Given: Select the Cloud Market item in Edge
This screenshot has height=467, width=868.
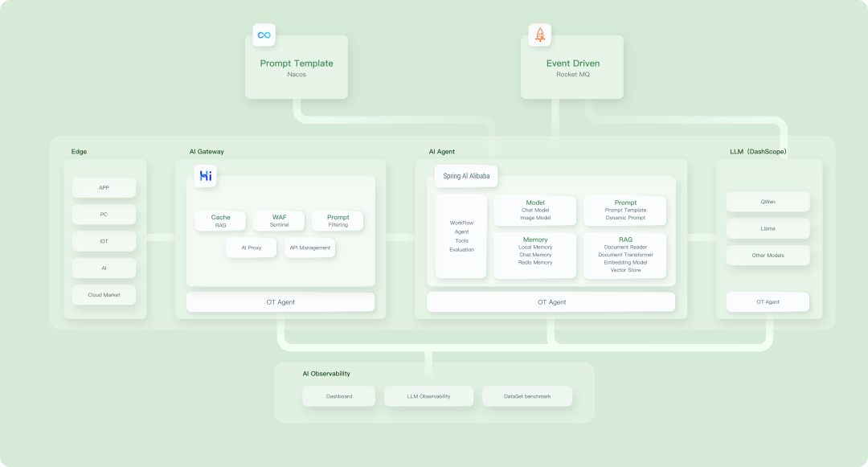Looking at the screenshot, I should pos(104,294).
